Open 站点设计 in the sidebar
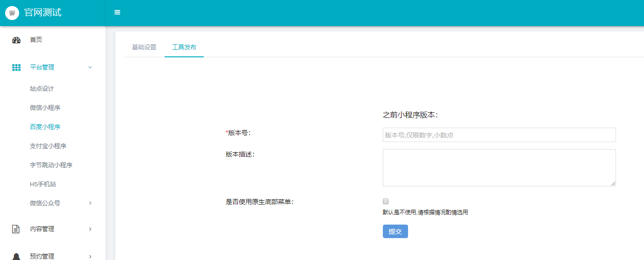The height and width of the screenshot is (260, 644). (42, 89)
